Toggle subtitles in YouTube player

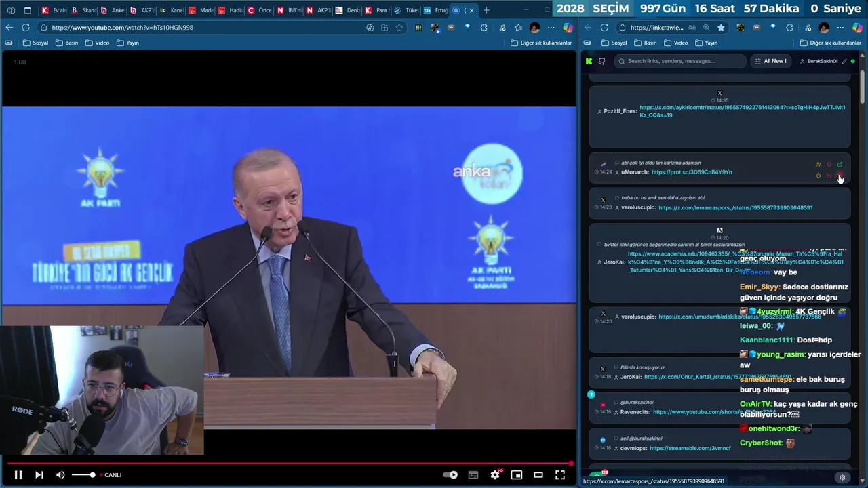coord(473,475)
